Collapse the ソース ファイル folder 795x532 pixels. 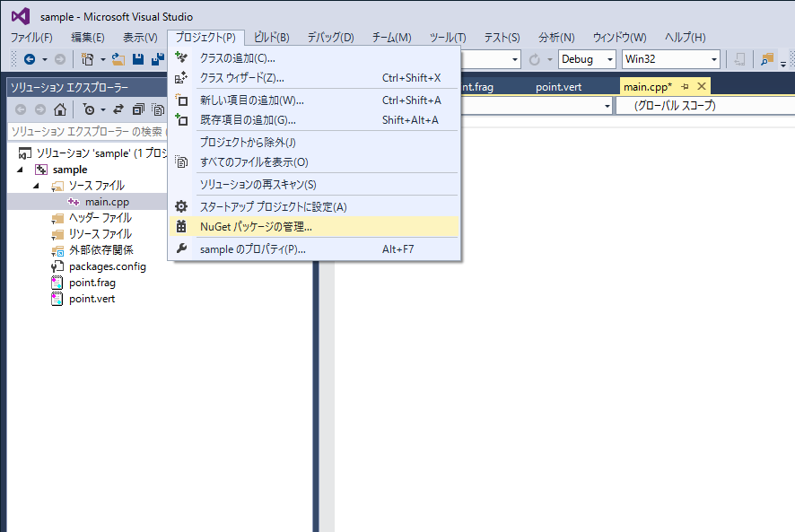[37, 186]
